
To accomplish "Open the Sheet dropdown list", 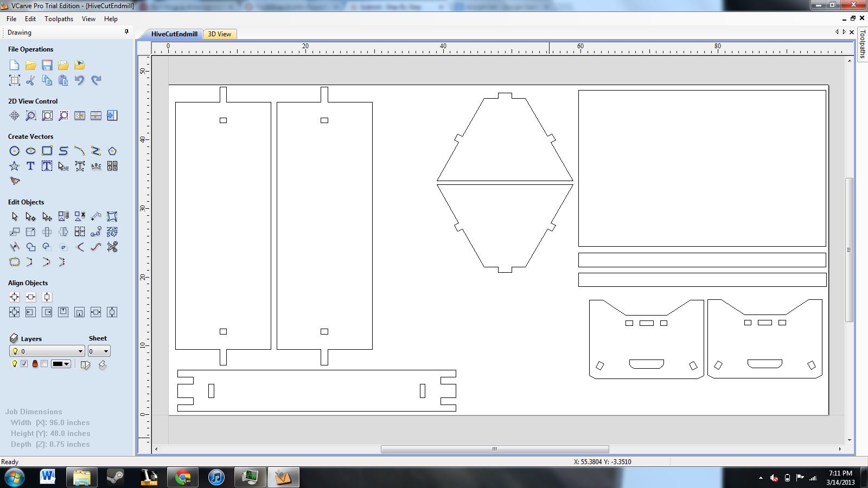I will click(99, 351).
